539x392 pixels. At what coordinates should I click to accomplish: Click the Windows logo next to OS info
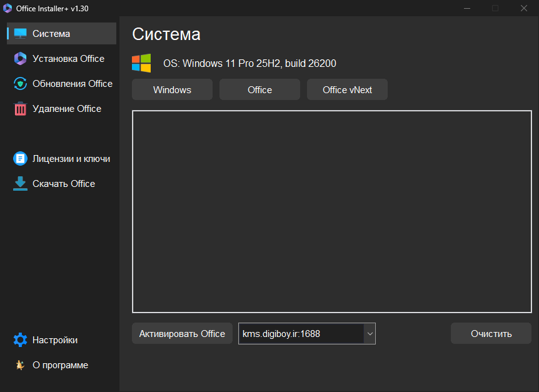[141, 63]
